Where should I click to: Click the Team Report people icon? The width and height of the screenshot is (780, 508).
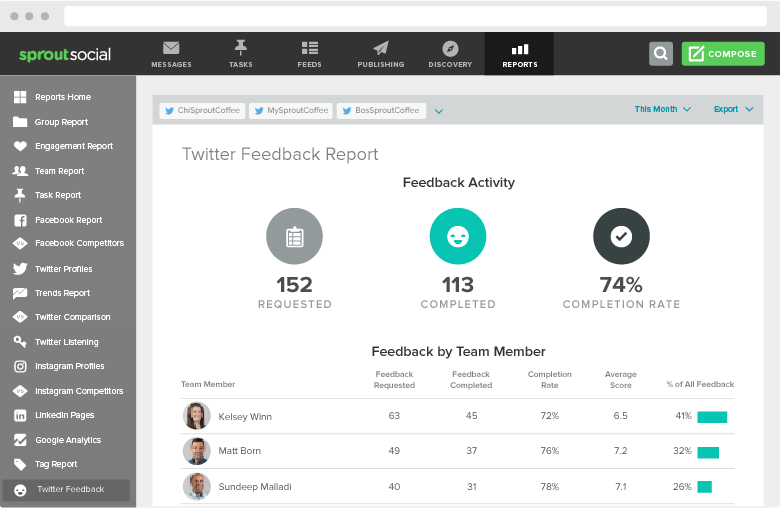click(20, 171)
